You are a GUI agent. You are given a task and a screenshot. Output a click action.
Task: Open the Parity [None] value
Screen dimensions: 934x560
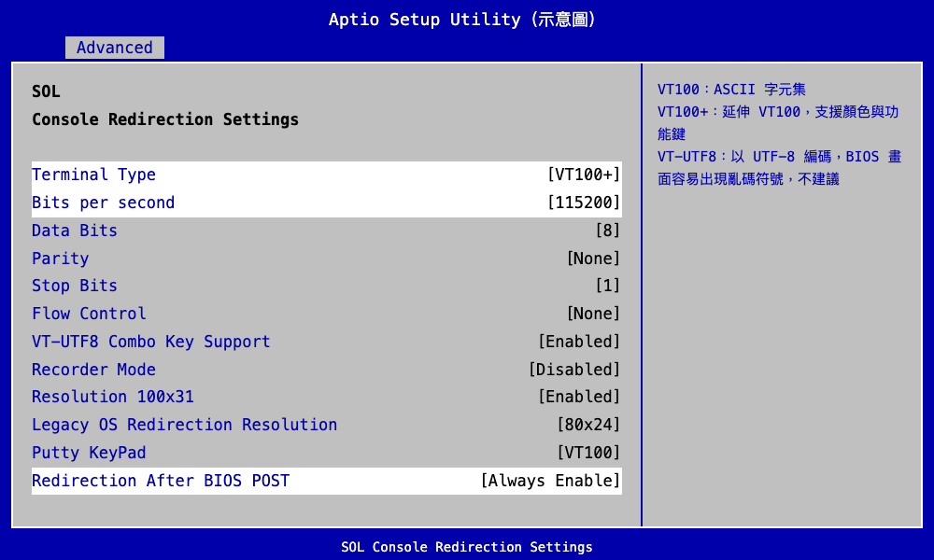tap(593, 259)
